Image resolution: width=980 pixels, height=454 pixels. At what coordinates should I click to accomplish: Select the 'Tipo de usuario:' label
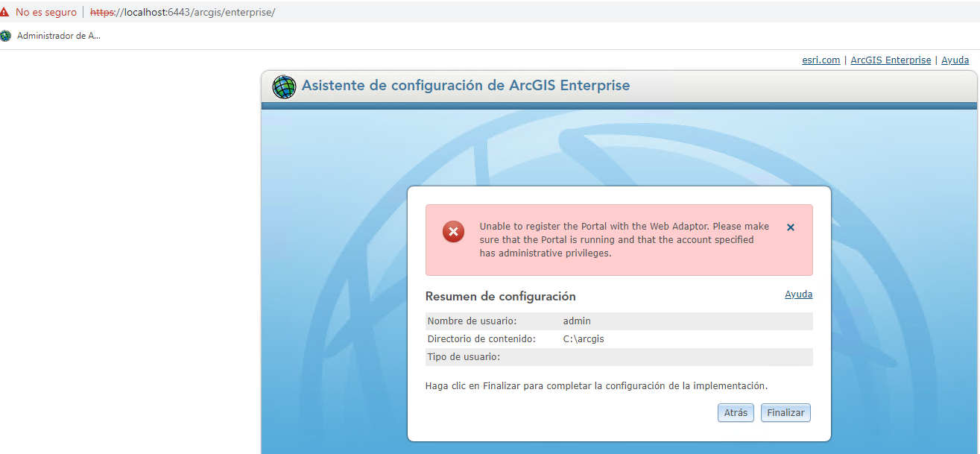pos(464,356)
